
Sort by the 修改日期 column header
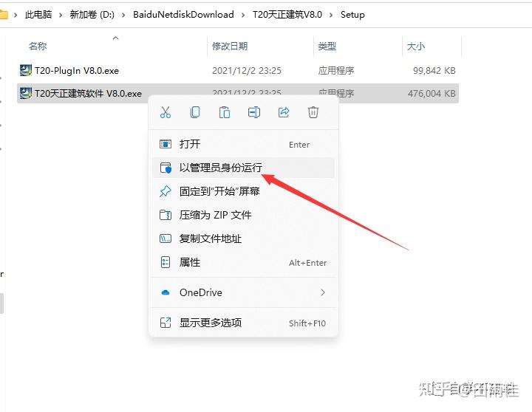230,46
